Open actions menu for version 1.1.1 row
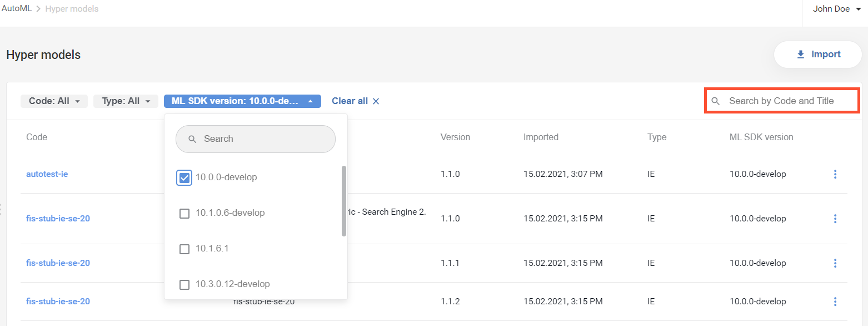 pos(835,263)
